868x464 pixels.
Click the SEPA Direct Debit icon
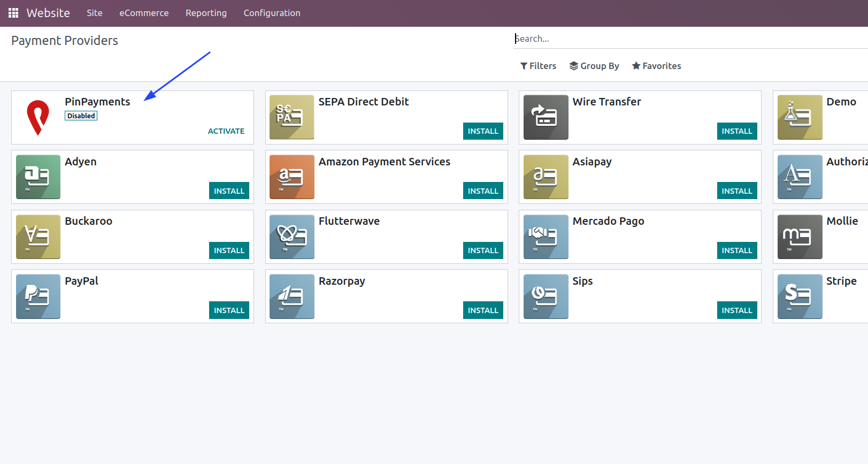click(291, 117)
